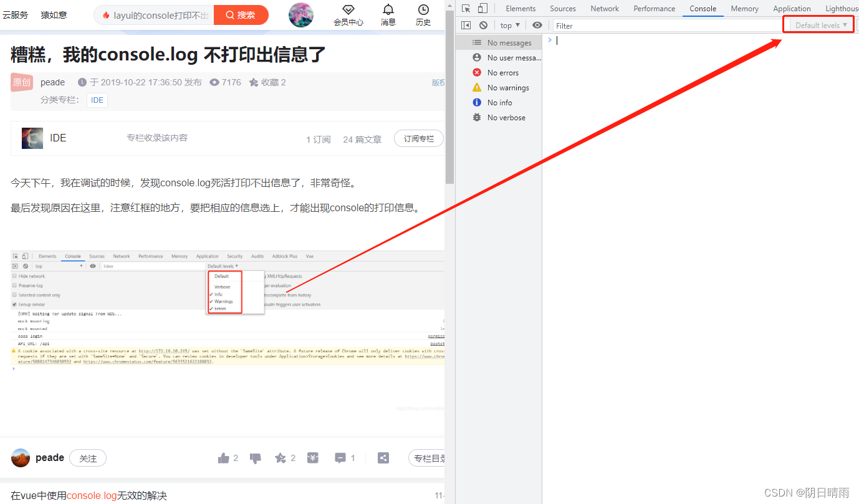Select the No verbose filter in console sidebar
The height and width of the screenshot is (504, 859).
[499, 118]
